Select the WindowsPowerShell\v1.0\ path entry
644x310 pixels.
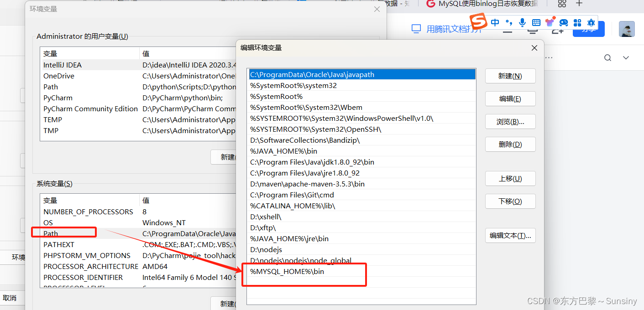362,119
